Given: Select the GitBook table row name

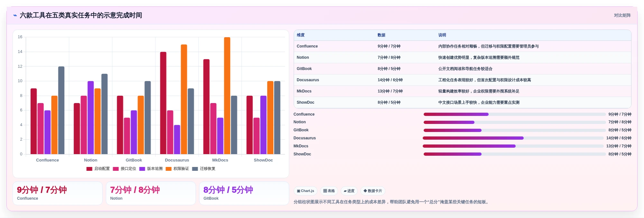Looking at the screenshot, I should click(x=304, y=69).
